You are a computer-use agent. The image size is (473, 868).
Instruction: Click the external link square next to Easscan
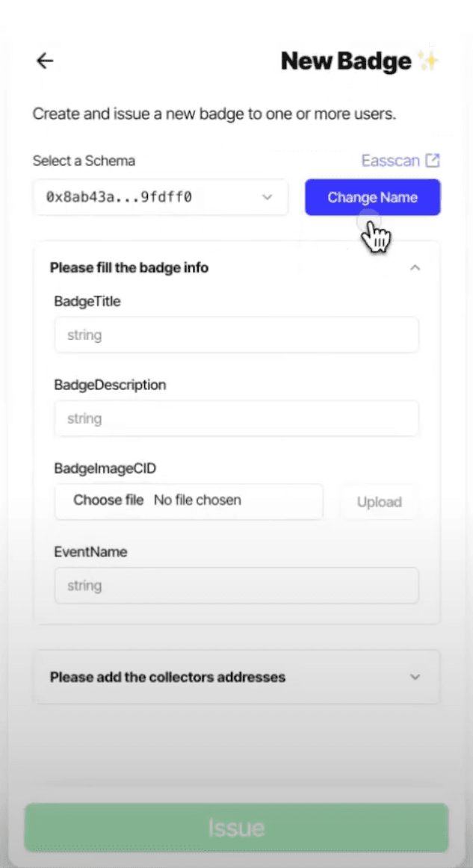433,159
